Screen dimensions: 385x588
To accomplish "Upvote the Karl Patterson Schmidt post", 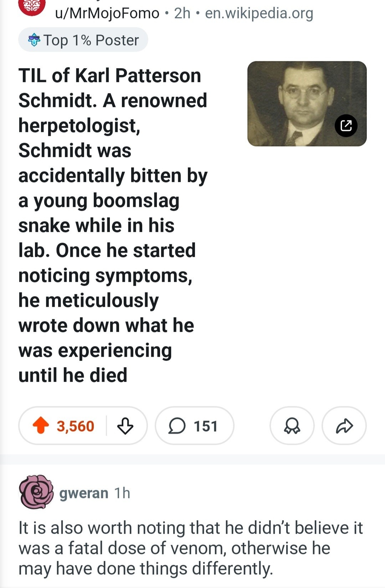I will [x=41, y=426].
